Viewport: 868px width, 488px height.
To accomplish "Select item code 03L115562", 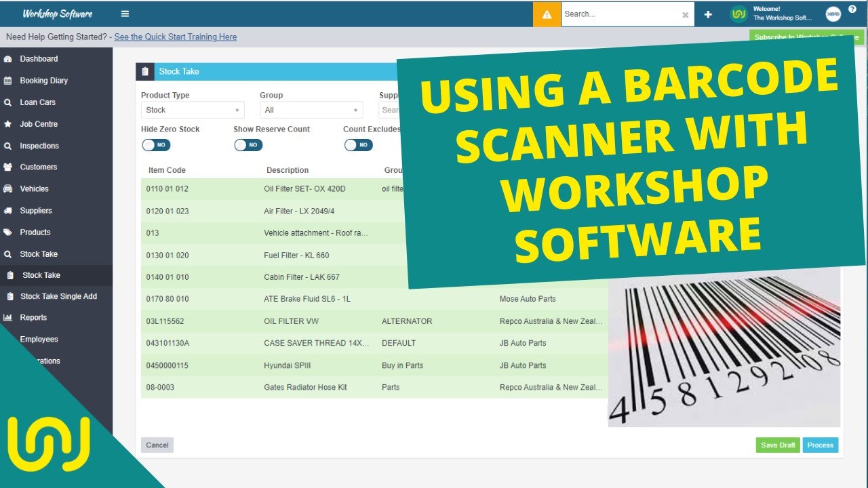I will click(165, 321).
